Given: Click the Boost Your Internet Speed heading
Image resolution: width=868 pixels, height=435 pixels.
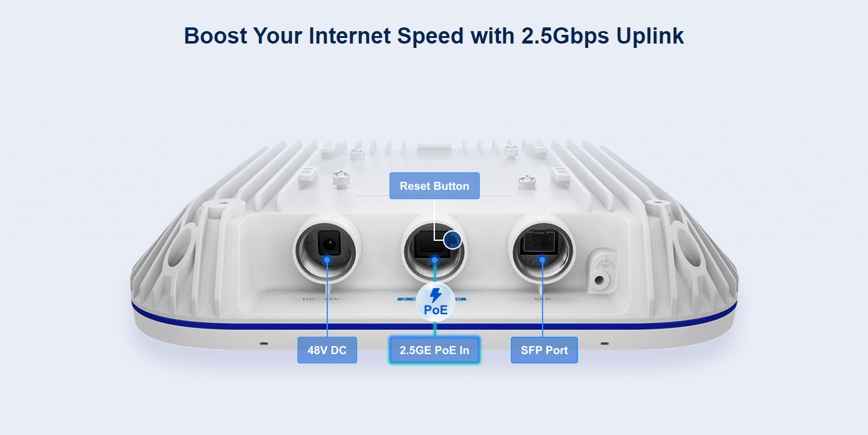Looking at the screenshot, I should tap(434, 35).
